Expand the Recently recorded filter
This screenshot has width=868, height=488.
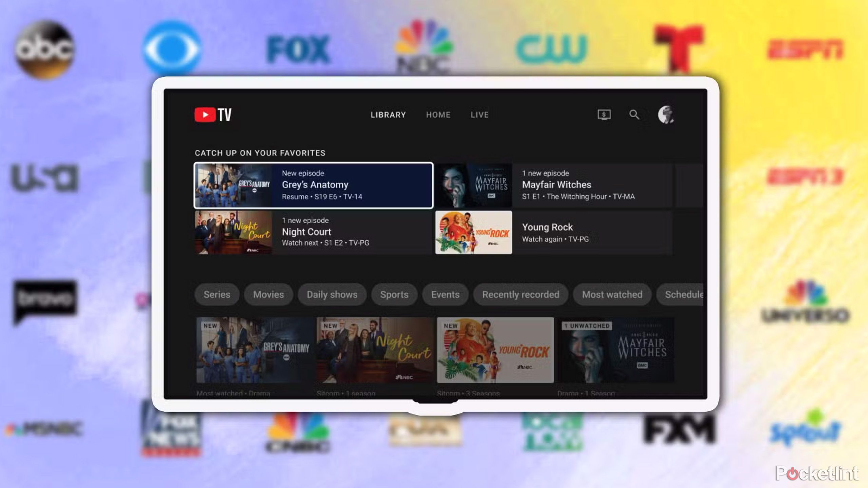520,294
